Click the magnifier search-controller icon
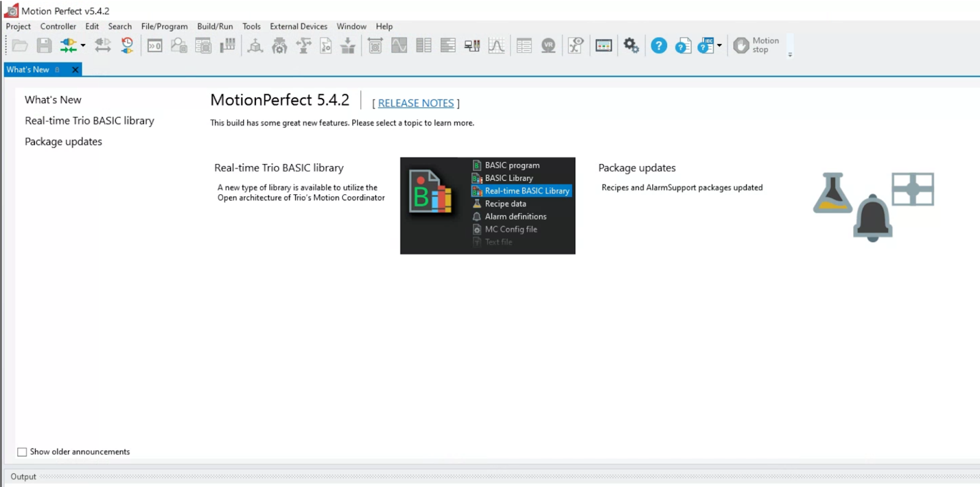The height and width of the screenshot is (487, 980). 179,45
